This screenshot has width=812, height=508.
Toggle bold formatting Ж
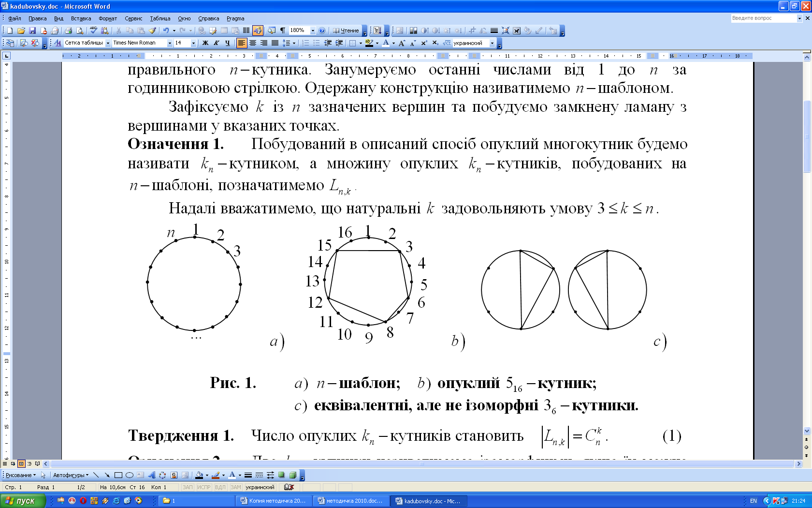click(205, 43)
